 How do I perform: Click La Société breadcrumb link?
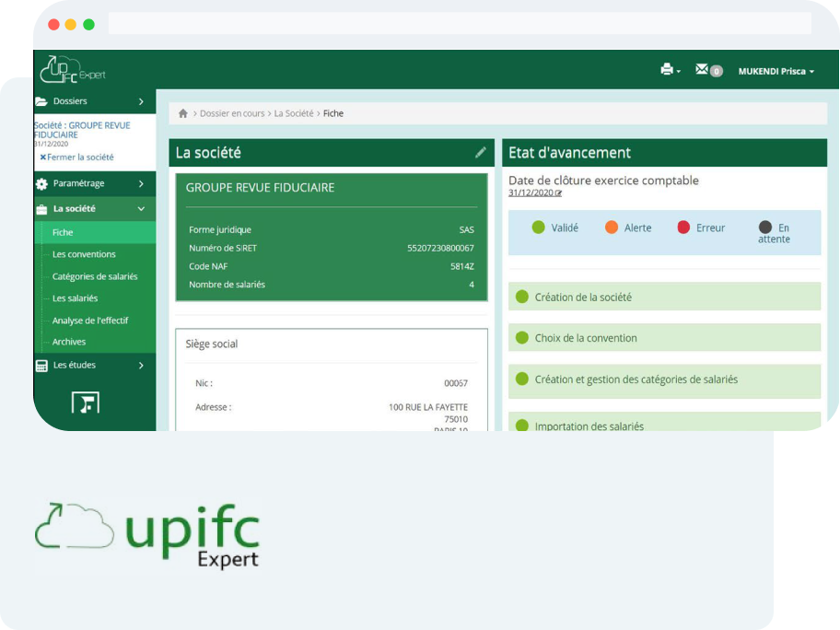click(x=294, y=113)
